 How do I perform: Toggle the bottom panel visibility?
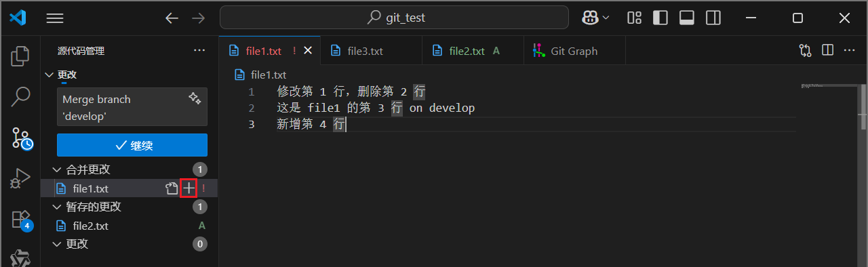686,18
